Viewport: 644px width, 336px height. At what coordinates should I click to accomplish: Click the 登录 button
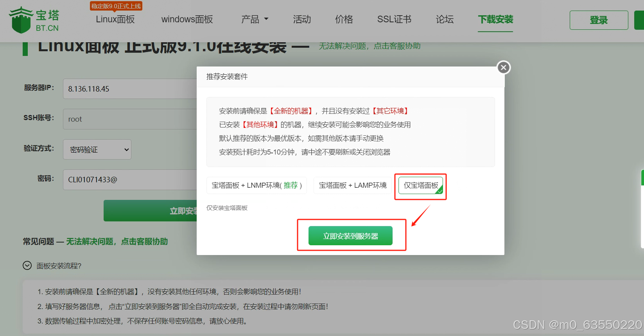599,20
